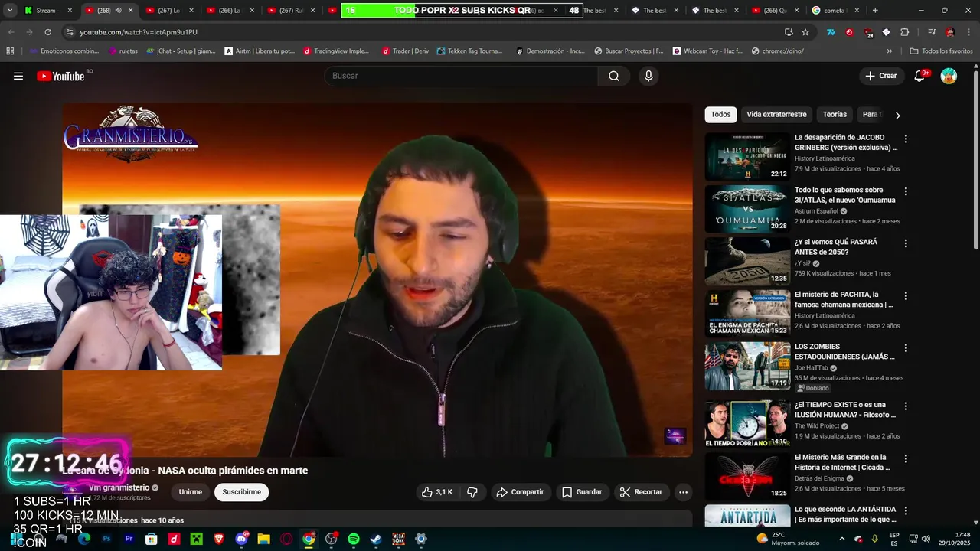Click the install app icon in address bar

[789, 32]
